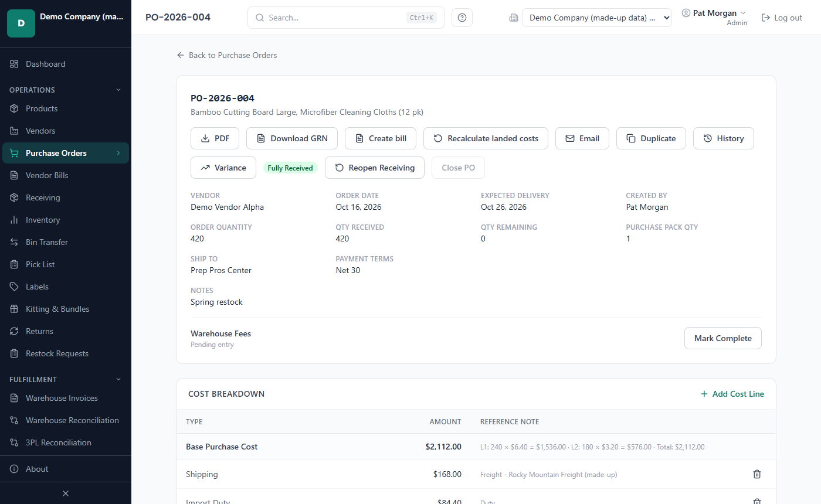Open Products in the sidebar
Image resolution: width=821 pixels, height=504 pixels.
pyautogui.click(x=66, y=108)
